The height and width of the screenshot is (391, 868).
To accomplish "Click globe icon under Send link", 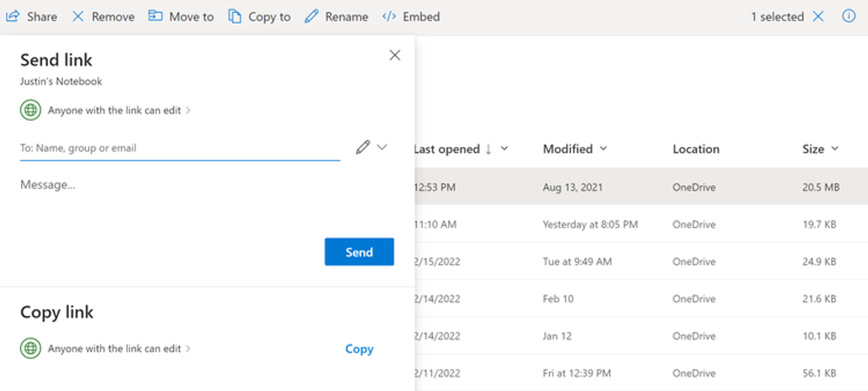I will (31, 110).
